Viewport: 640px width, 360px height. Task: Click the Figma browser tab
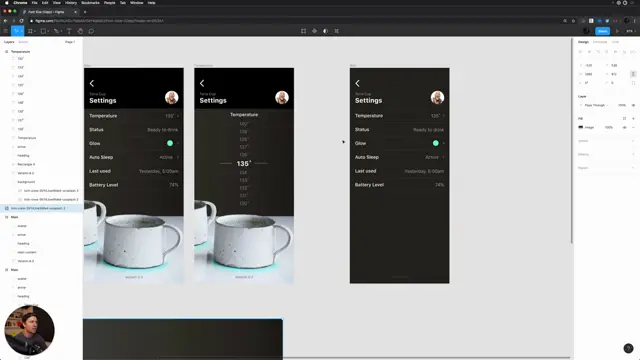tap(49, 12)
